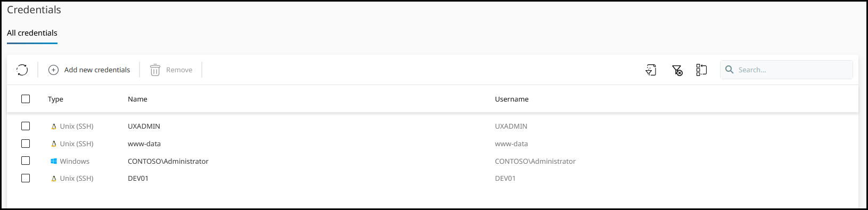Click Add new credentials button
This screenshot has width=868, height=210.
pyautogui.click(x=89, y=70)
